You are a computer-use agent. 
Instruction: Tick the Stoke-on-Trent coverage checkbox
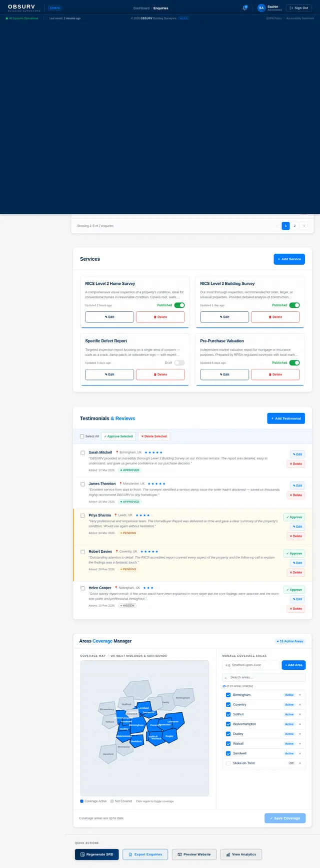click(228, 763)
